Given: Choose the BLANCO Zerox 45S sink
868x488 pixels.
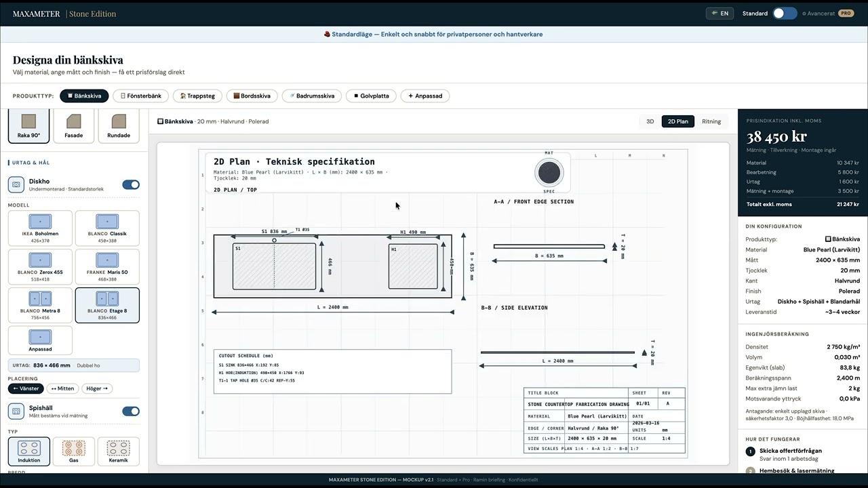Looking at the screenshot, I should (40, 266).
